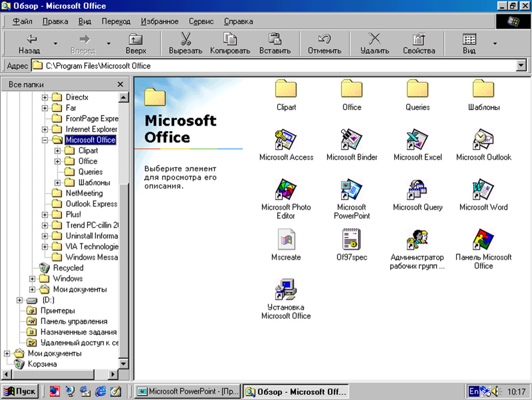The width and height of the screenshot is (532, 400).
Task: Open the Переход menu
Action: [116, 21]
